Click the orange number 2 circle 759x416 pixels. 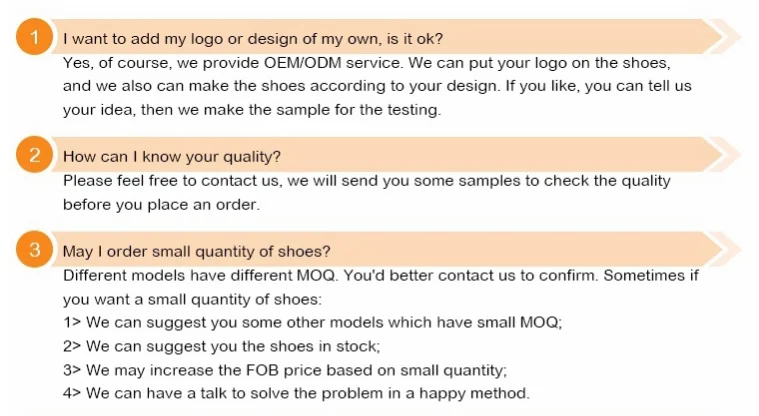pos(34,155)
